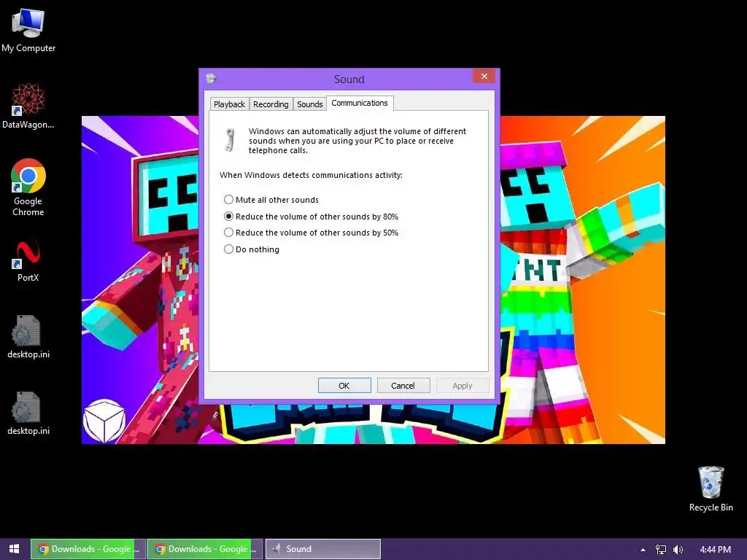Close the Sound dialog
Viewport: 747px width, 560px height.
[484, 76]
